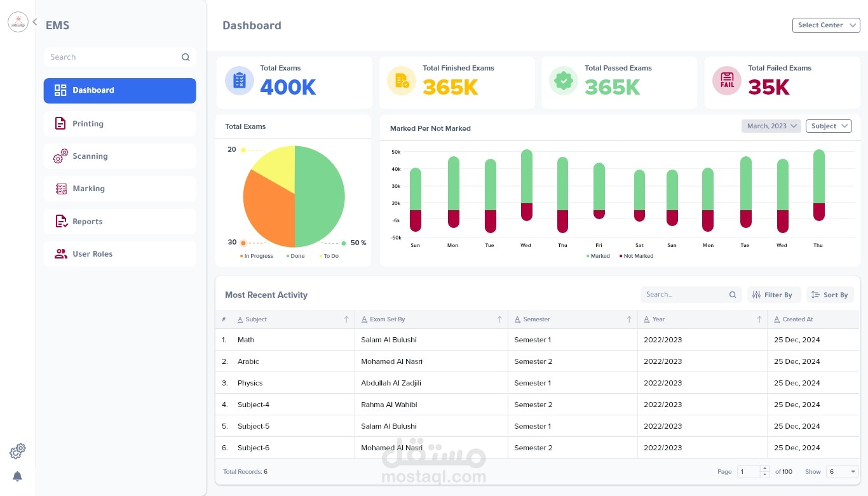Open the settings gear icon
Image resolution: width=868 pixels, height=496 pixels.
point(17,452)
